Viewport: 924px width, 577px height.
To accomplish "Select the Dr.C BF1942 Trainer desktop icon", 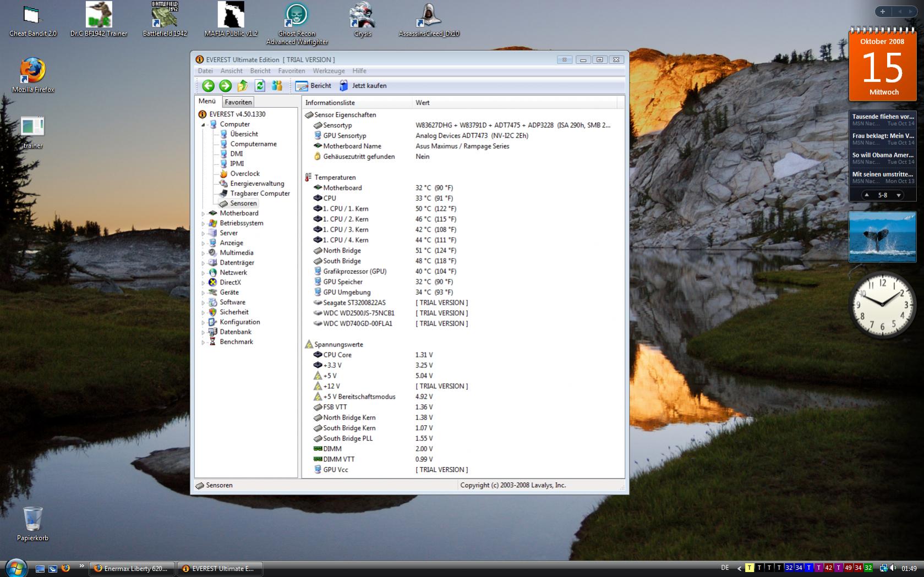I will 99,20.
